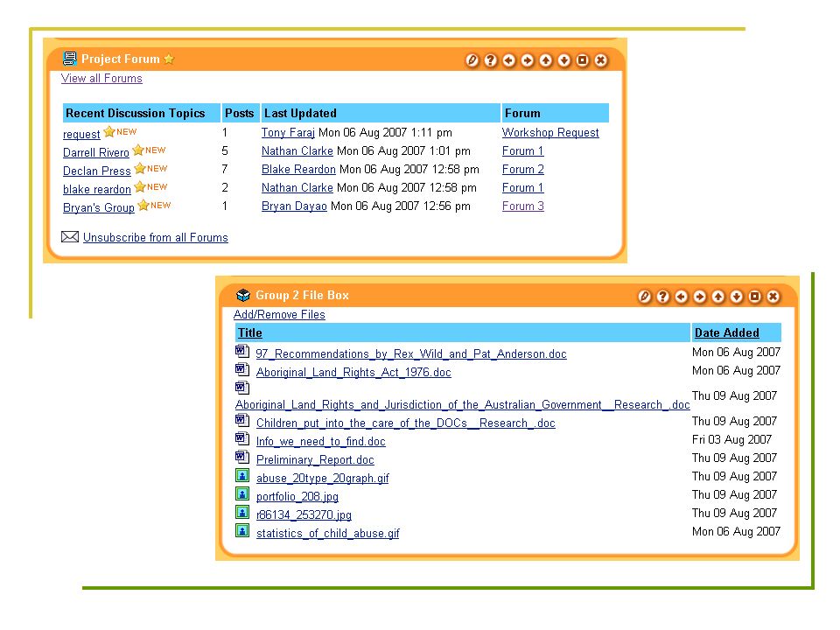
Task: Open help for the Project Forum portlet
Action: (x=490, y=60)
